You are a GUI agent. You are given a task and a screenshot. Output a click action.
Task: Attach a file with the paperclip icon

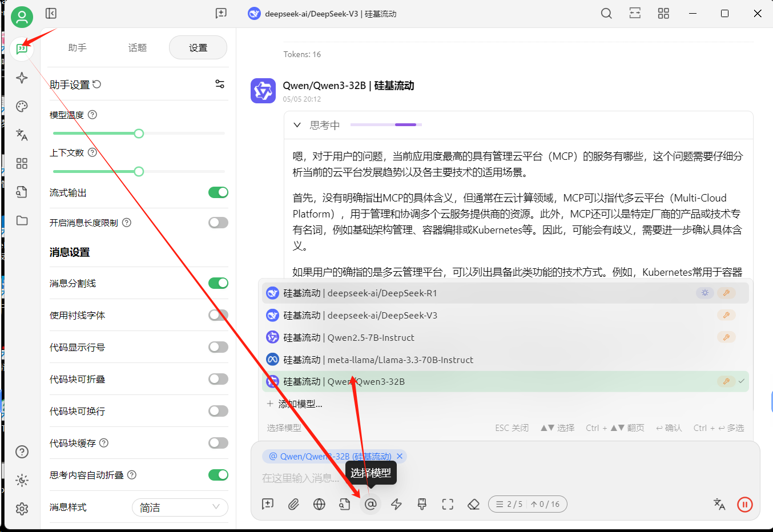[293, 504]
